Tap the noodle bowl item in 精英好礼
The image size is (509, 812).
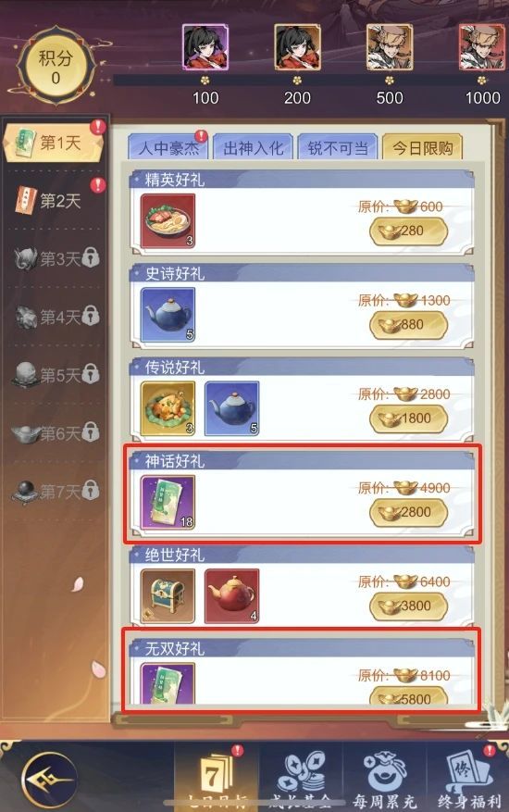168,221
